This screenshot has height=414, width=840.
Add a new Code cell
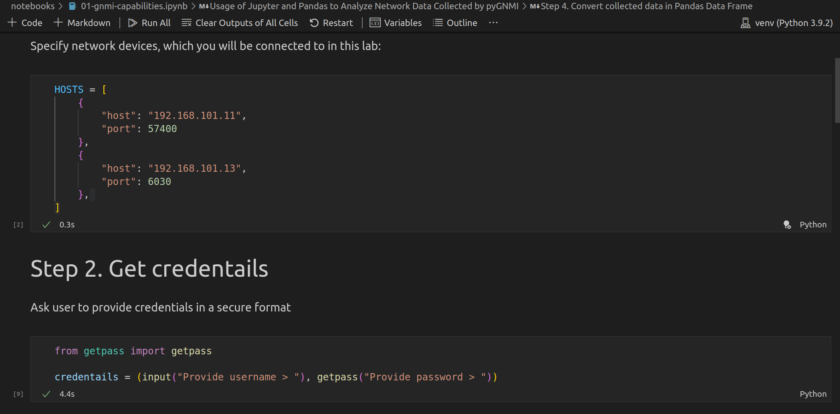(x=25, y=23)
